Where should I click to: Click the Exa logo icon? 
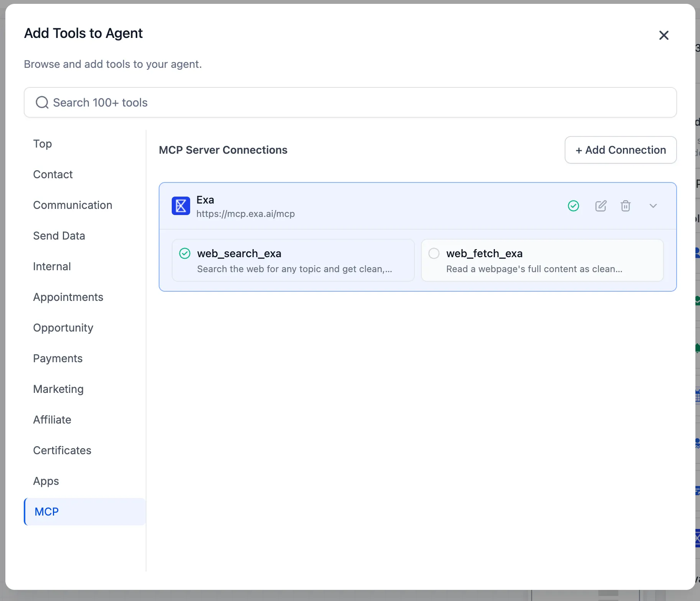[x=181, y=206]
